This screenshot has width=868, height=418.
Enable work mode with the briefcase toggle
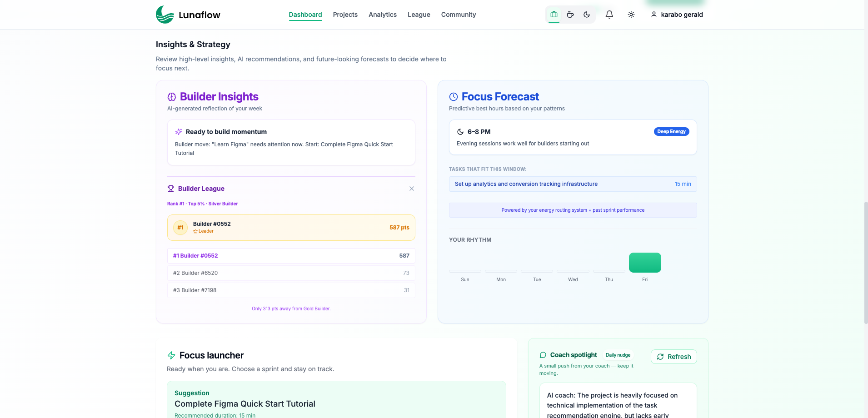554,14
